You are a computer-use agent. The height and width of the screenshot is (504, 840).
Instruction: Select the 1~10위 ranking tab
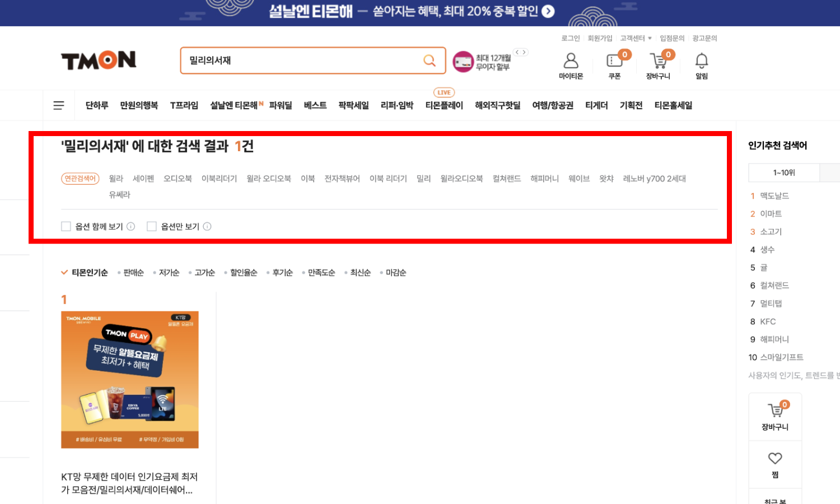(784, 172)
